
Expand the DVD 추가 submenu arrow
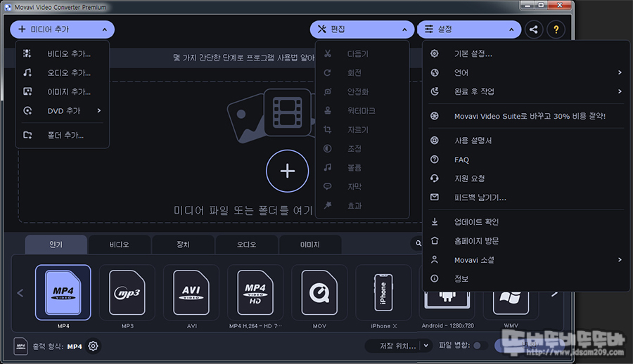[x=99, y=110]
